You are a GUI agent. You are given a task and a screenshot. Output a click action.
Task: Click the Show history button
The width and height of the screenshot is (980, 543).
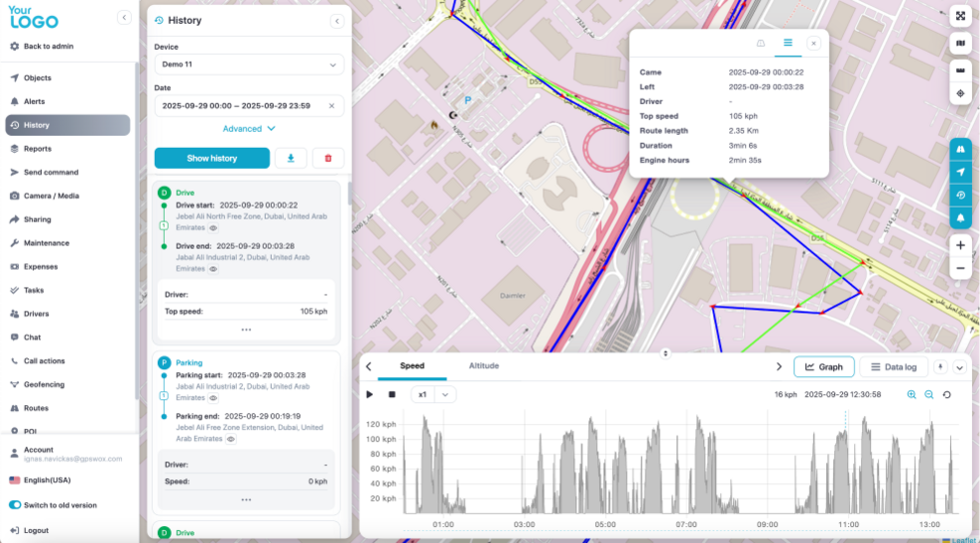[x=211, y=158]
